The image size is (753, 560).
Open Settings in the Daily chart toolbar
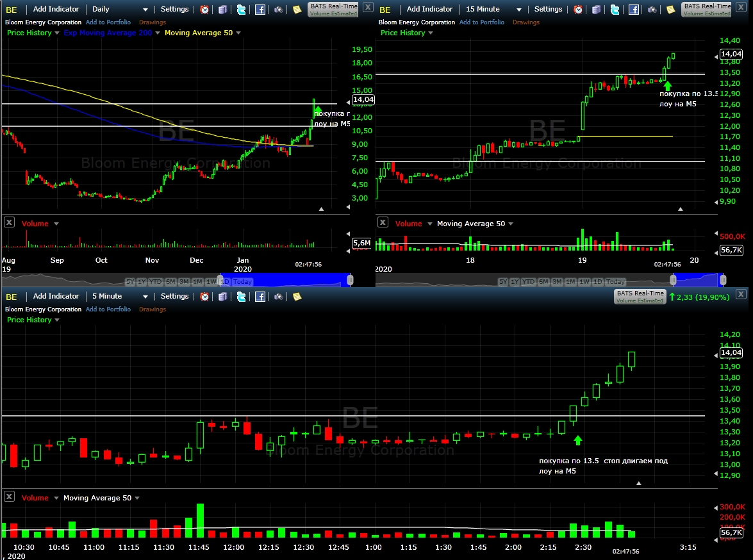(175, 9)
